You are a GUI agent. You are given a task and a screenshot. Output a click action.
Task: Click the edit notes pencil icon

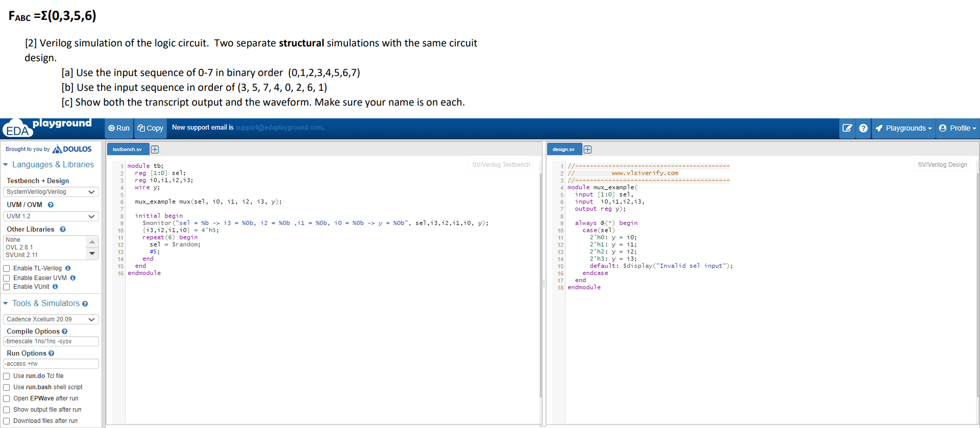[847, 128]
